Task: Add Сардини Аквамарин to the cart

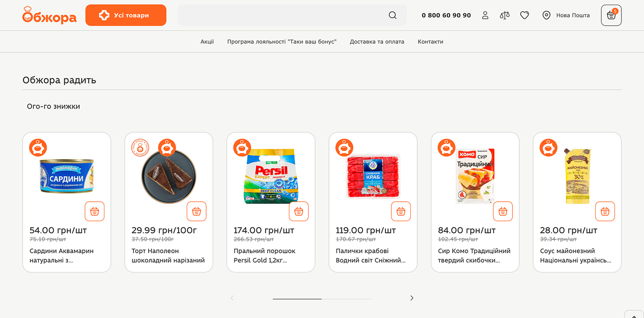Action: point(94,211)
